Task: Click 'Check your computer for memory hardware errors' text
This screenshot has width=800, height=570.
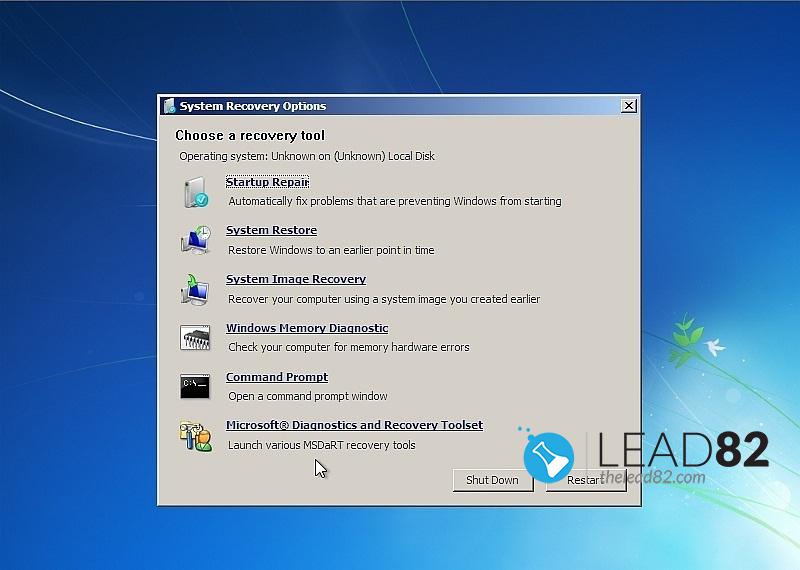Action: [x=349, y=348]
